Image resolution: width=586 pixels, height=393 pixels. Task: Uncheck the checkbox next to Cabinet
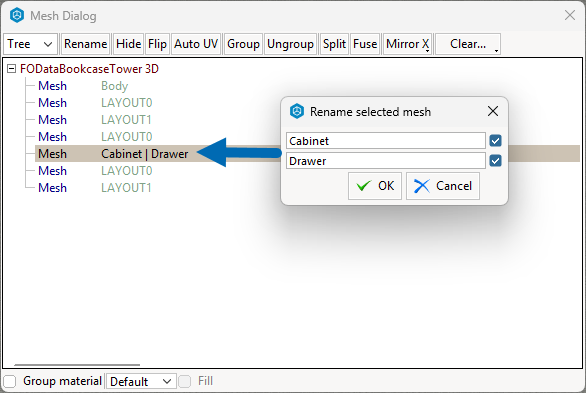[x=496, y=141]
